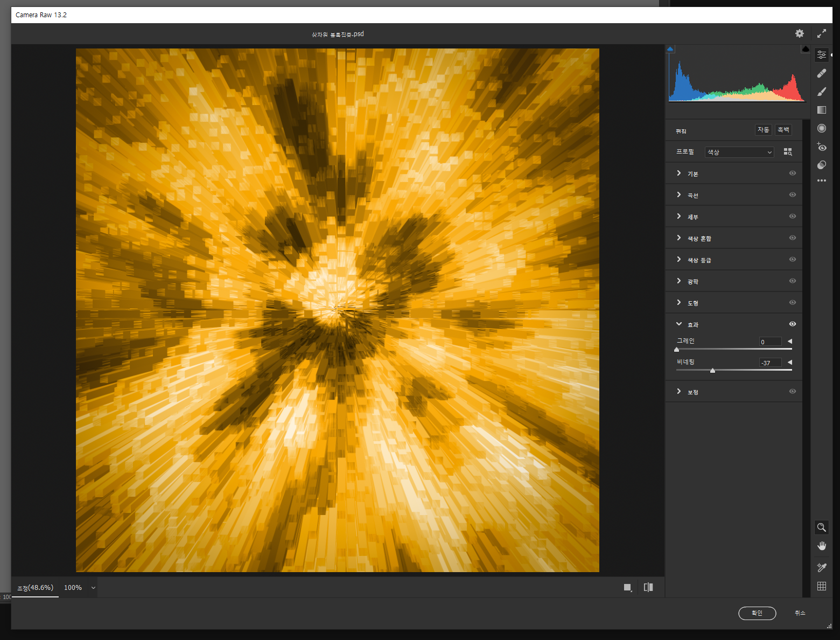The image size is (840, 640).
Task: Select the Hand pan tool
Action: coord(822,546)
